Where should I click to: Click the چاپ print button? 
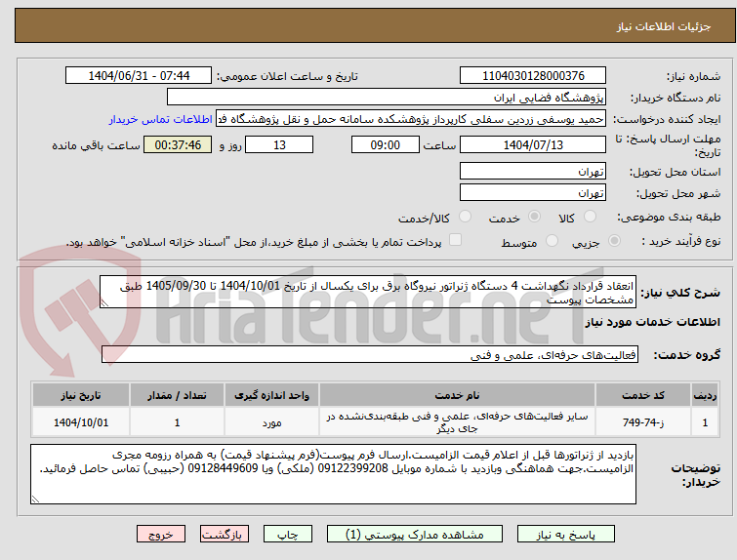pos(288,535)
